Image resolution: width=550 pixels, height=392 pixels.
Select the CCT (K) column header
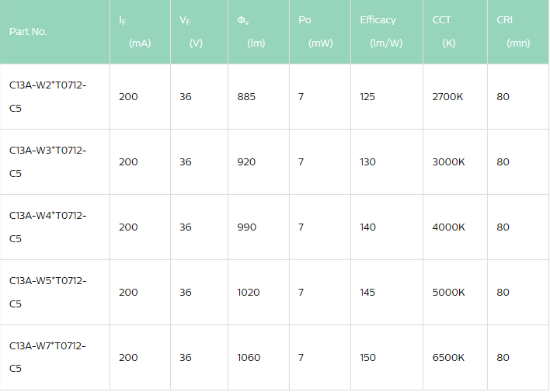coord(444,32)
